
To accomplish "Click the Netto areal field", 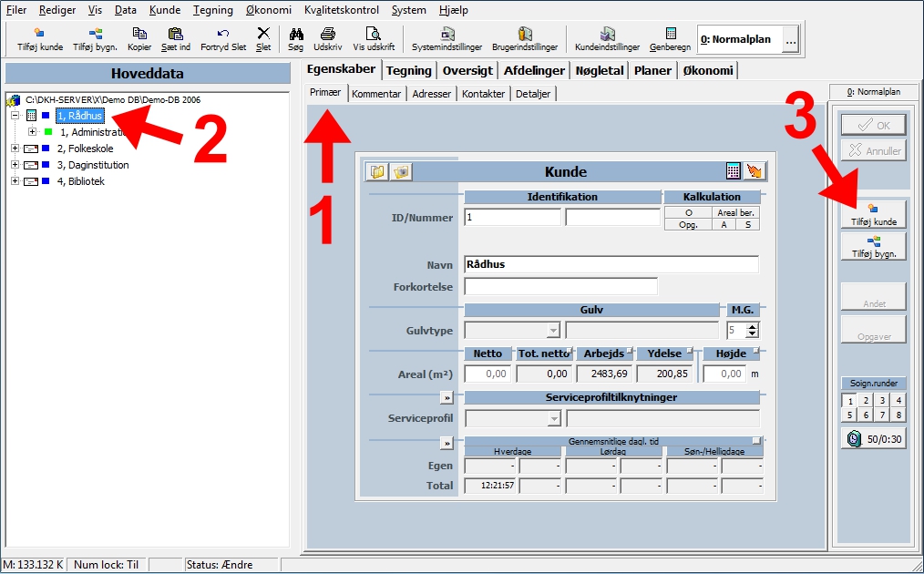I will click(488, 374).
